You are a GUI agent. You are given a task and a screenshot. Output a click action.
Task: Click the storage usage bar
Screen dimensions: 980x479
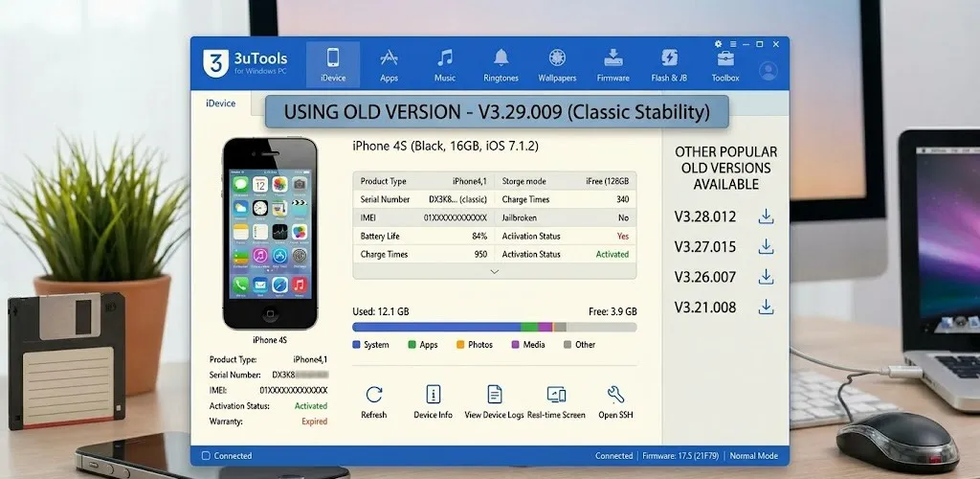[495, 327]
